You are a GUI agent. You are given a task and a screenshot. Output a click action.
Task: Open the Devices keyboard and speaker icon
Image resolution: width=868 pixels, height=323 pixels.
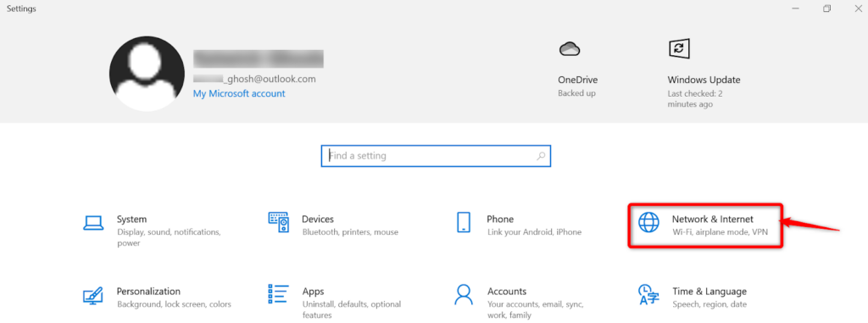[278, 221]
